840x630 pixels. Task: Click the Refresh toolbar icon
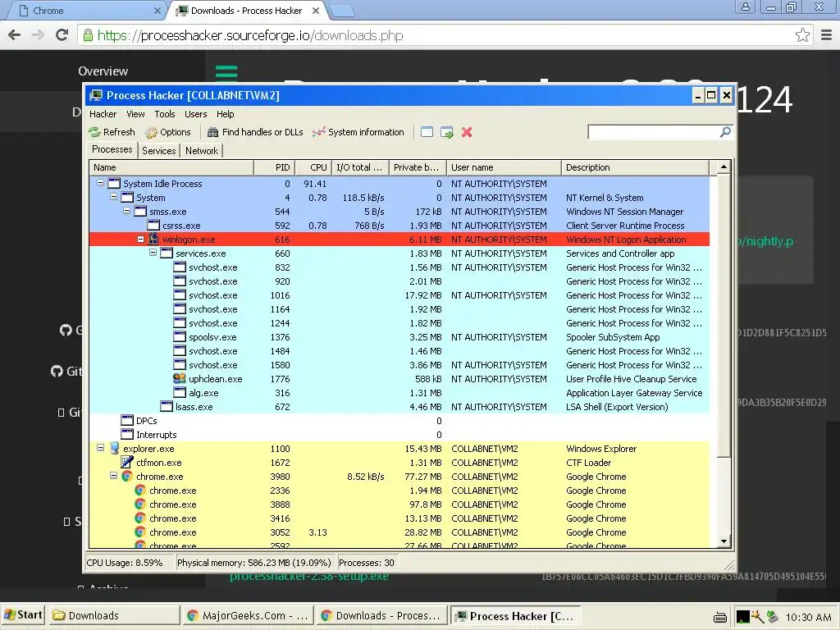tap(95, 132)
